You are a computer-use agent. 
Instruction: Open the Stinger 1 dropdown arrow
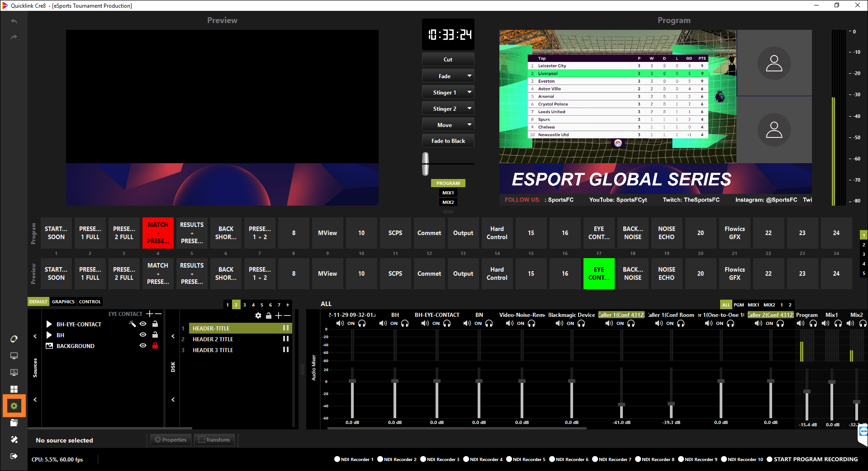pos(470,92)
